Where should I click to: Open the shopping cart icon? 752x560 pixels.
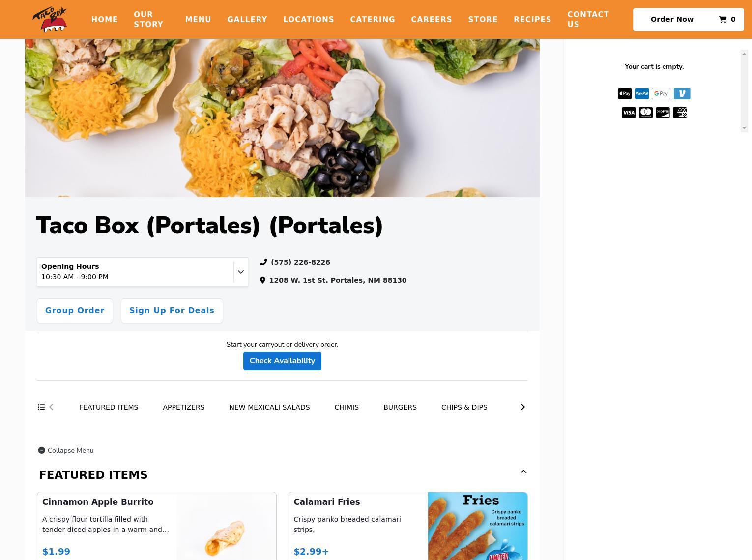click(x=723, y=20)
